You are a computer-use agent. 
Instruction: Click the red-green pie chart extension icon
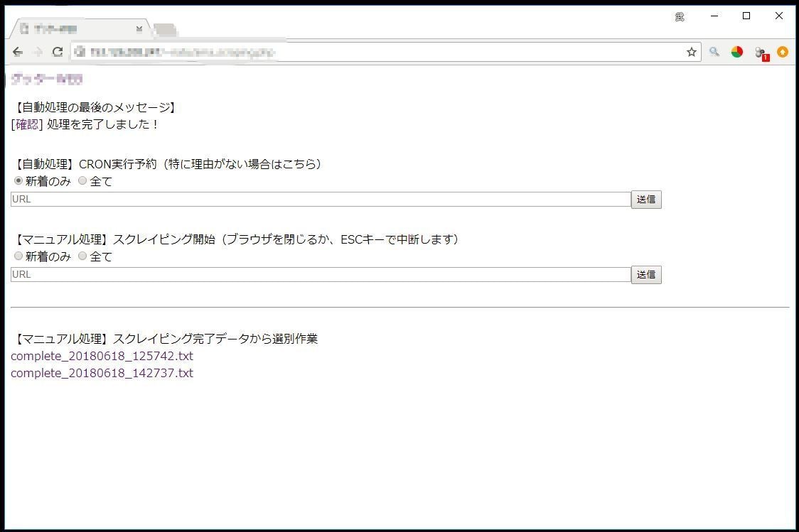(x=737, y=52)
